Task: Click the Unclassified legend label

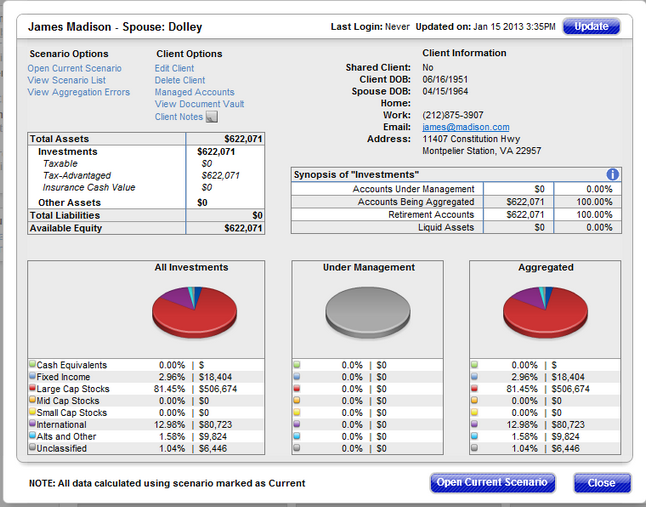Action: (x=61, y=449)
